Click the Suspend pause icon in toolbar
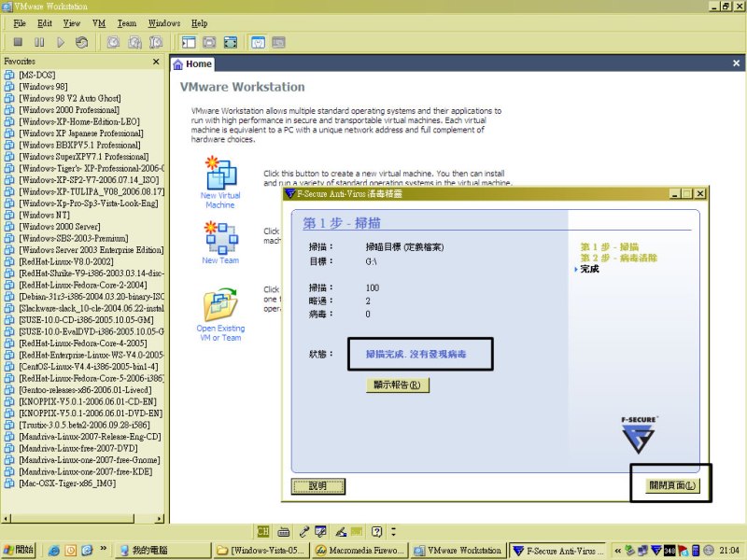This screenshot has height=560, width=747. (x=39, y=42)
